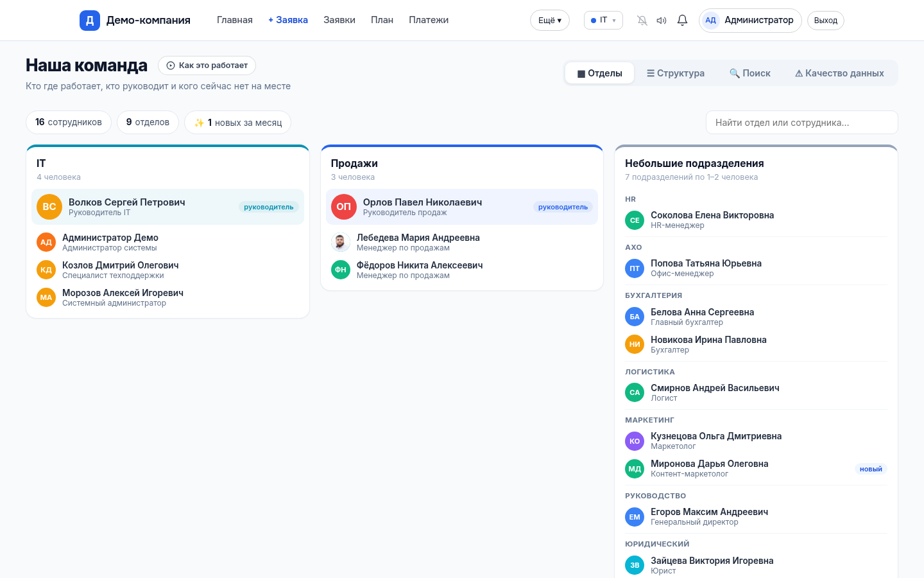The image size is (924, 578).
Task: Click the ОП avatar of Орлов Павел
Action: point(344,207)
